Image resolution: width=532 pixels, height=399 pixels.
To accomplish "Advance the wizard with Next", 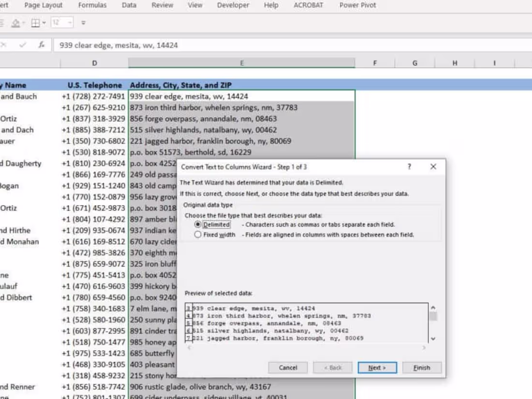I will click(377, 368).
